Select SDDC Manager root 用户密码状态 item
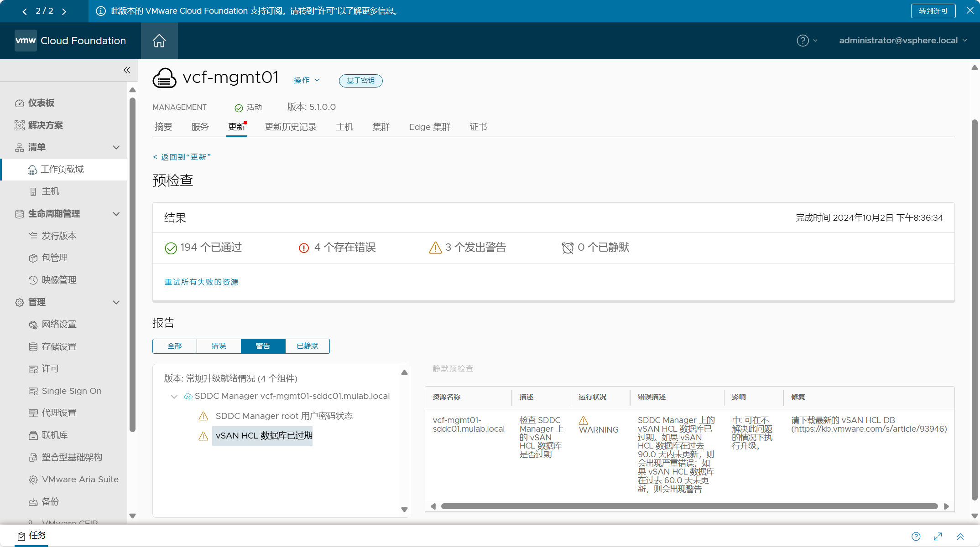980x547 pixels. click(284, 416)
